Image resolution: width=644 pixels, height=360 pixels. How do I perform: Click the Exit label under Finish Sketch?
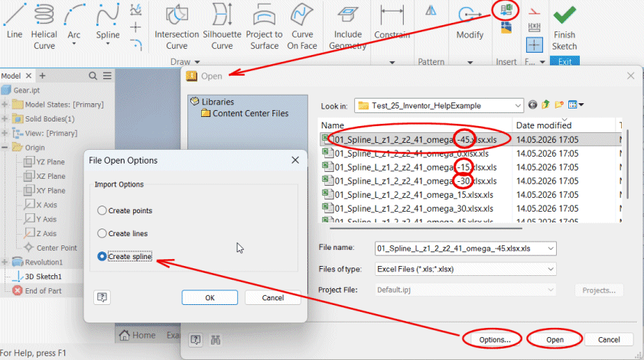click(564, 62)
